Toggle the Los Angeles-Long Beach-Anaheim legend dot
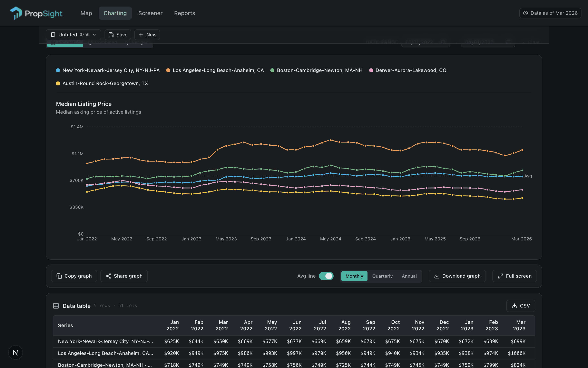 [x=168, y=70]
